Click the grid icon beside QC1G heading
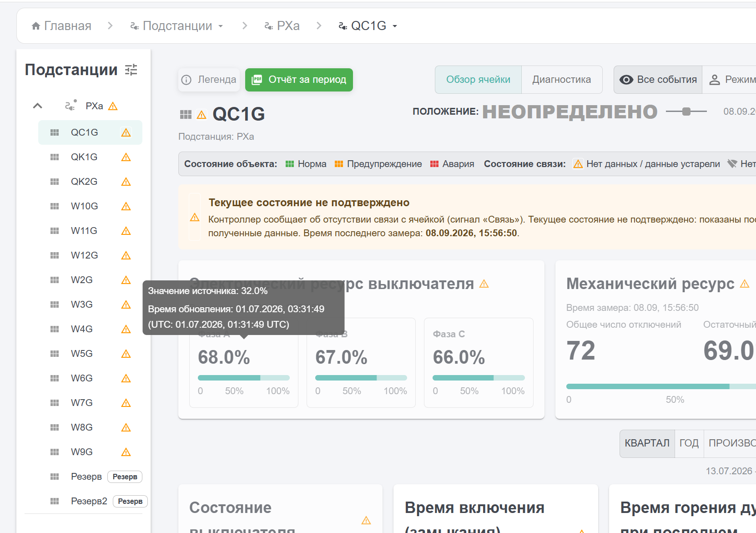 [186, 115]
